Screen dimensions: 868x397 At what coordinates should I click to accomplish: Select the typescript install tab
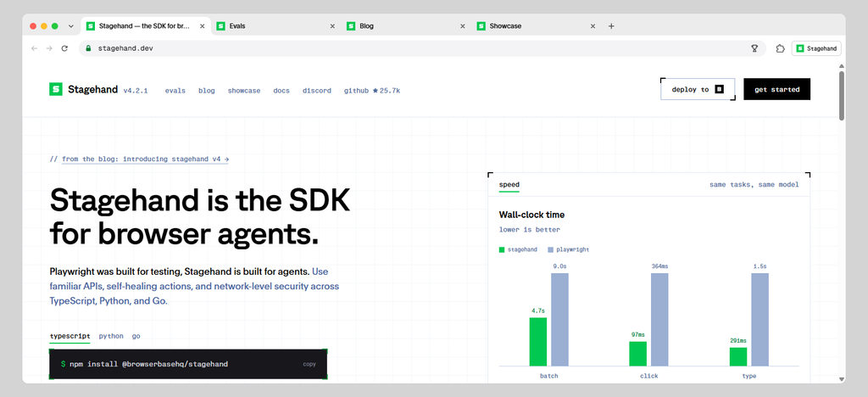click(x=70, y=336)
